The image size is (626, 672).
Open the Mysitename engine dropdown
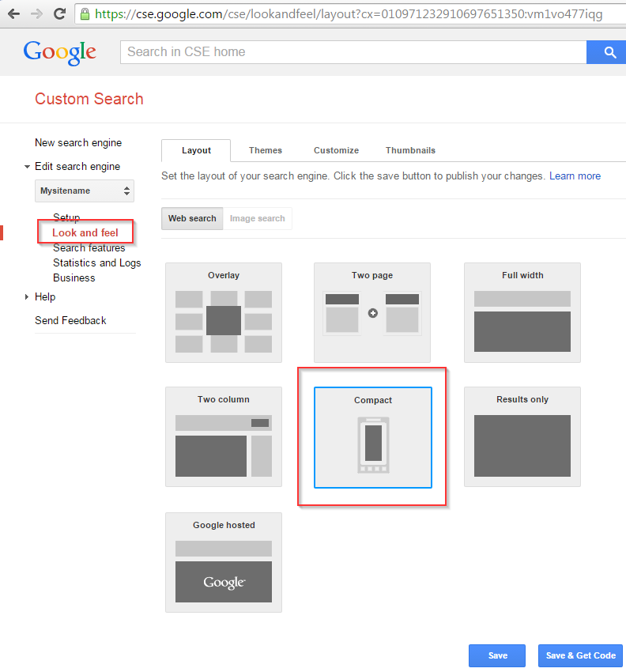(85, 191)
